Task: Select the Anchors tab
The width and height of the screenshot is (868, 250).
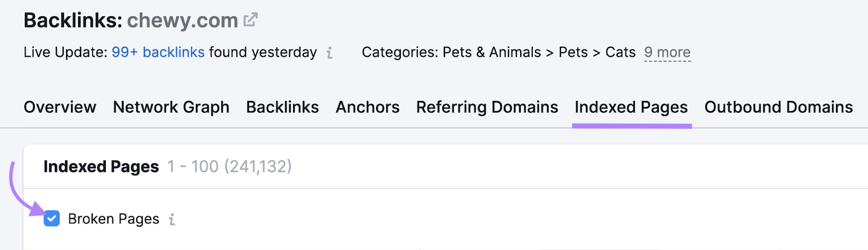Action: (367, 107)
